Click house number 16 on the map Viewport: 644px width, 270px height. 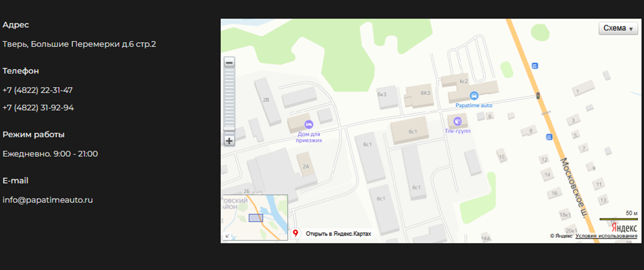pos(554,193)
